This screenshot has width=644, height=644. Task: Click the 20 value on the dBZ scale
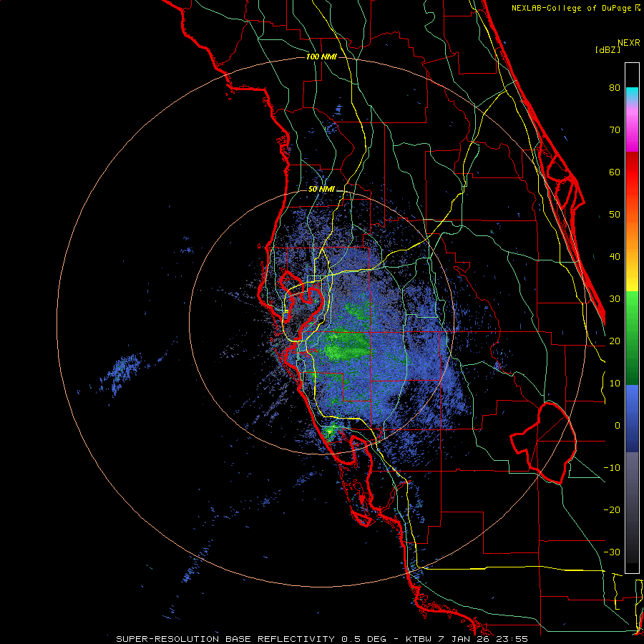(x=615, y=341)
